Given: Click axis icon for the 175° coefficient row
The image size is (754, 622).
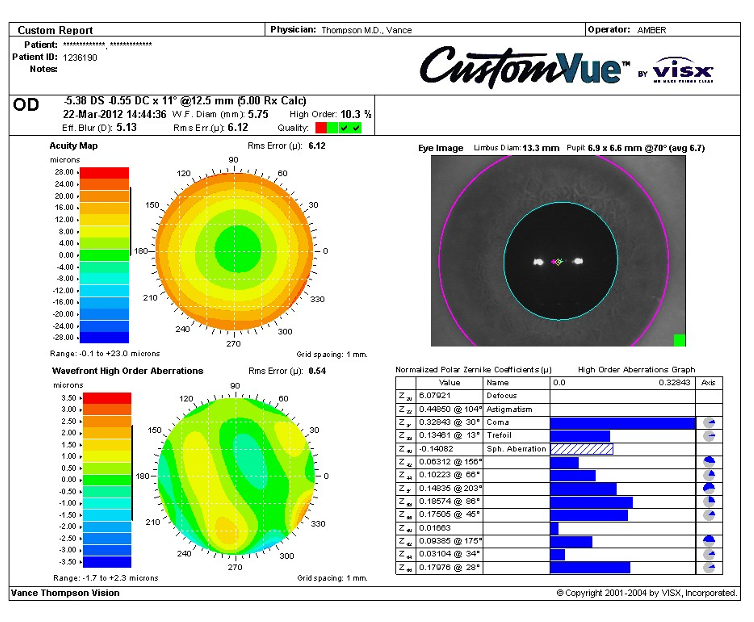Looking at the screenshot, I should coord(709,541).
